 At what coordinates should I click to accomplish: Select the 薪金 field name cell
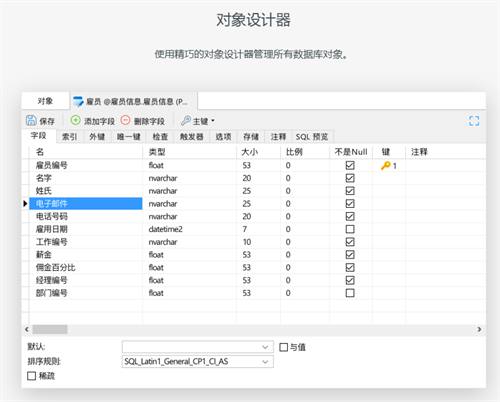coord(86,255)
